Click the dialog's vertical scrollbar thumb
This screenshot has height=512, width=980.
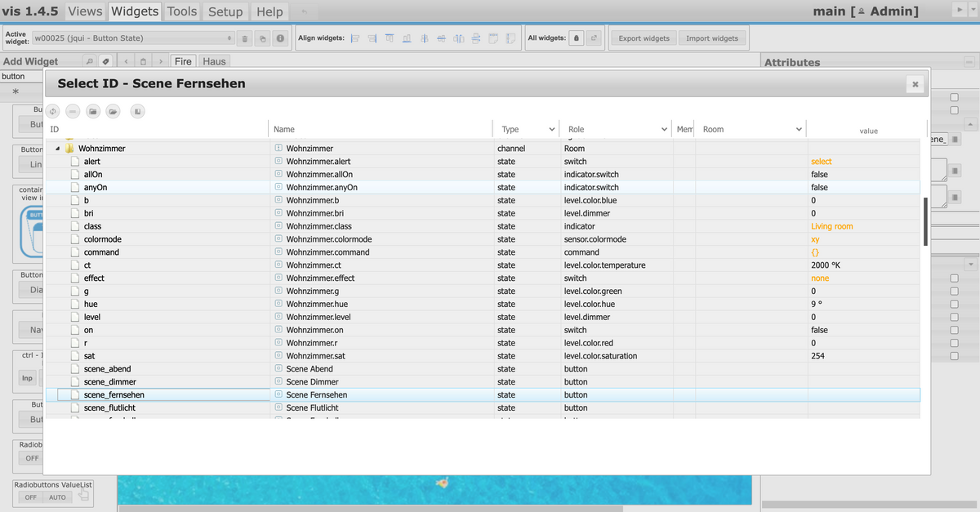924,220
